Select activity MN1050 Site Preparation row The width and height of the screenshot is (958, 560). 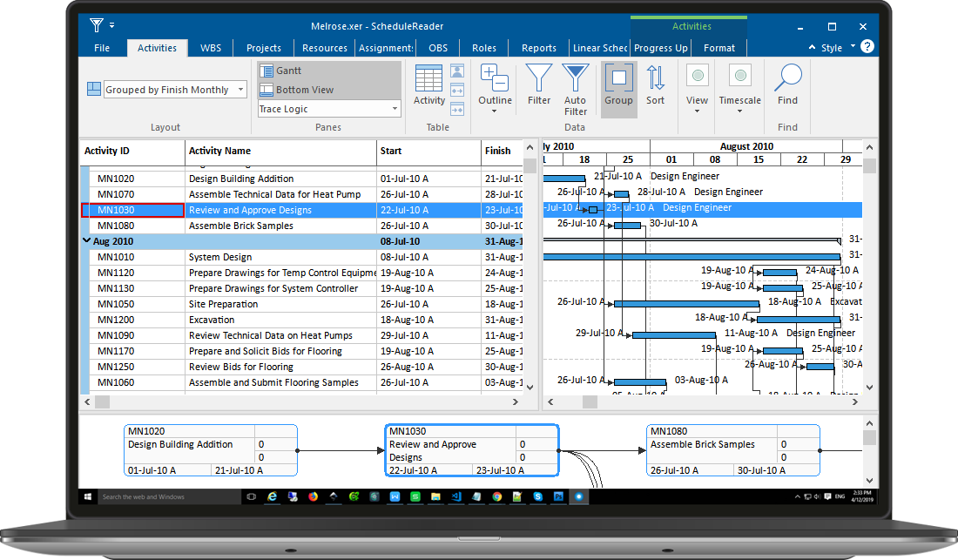tap(223, 304)
